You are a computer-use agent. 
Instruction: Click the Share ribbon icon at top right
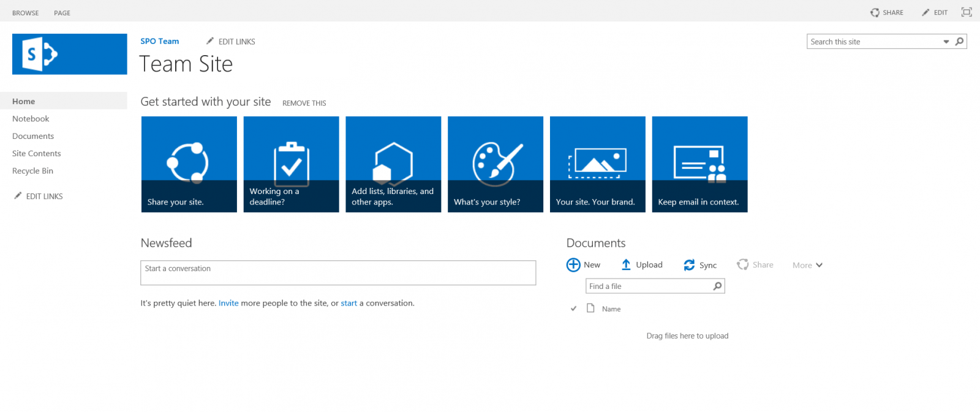[875, 12]
